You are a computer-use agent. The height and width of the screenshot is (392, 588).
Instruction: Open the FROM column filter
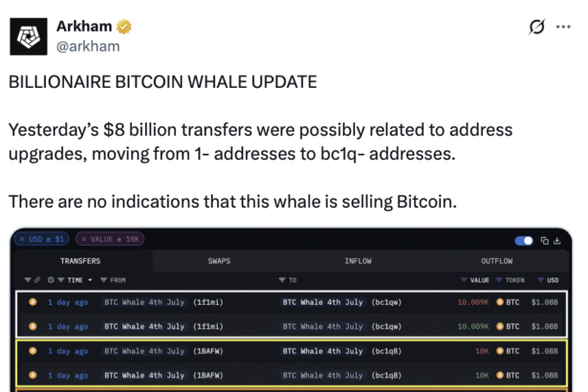pyautogui.click(x=104, y=280)
